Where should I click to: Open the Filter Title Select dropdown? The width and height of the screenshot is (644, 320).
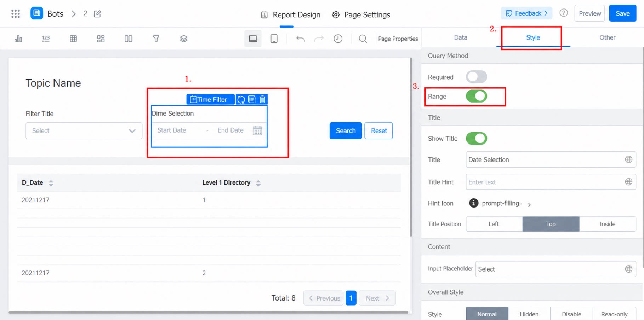coord(84,130)
